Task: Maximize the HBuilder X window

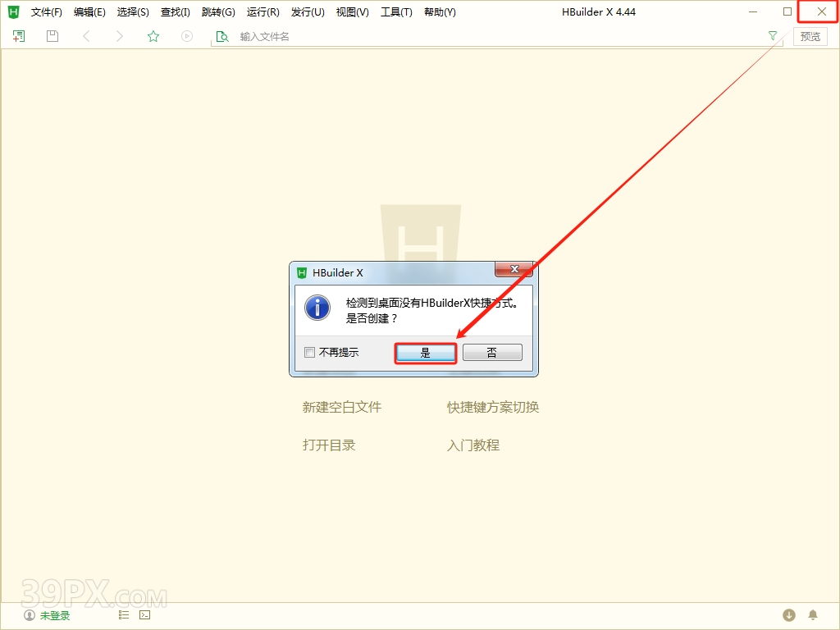Action: point(787,11)
